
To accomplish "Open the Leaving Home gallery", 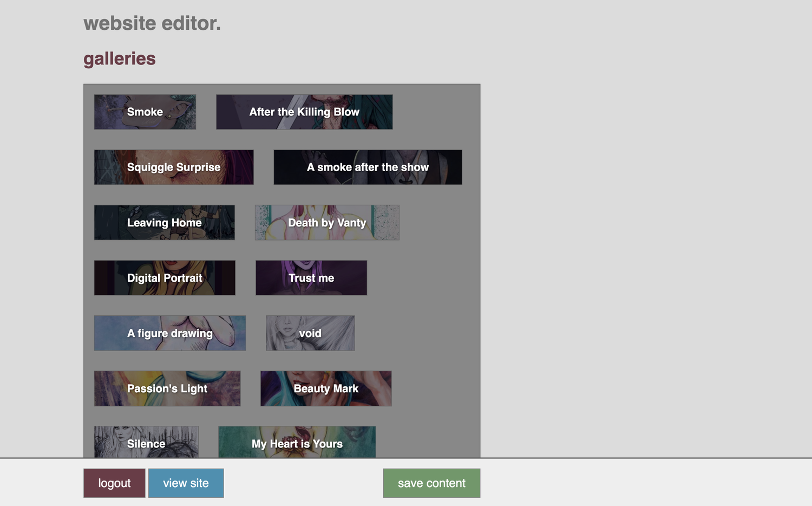I will (164, 222).
